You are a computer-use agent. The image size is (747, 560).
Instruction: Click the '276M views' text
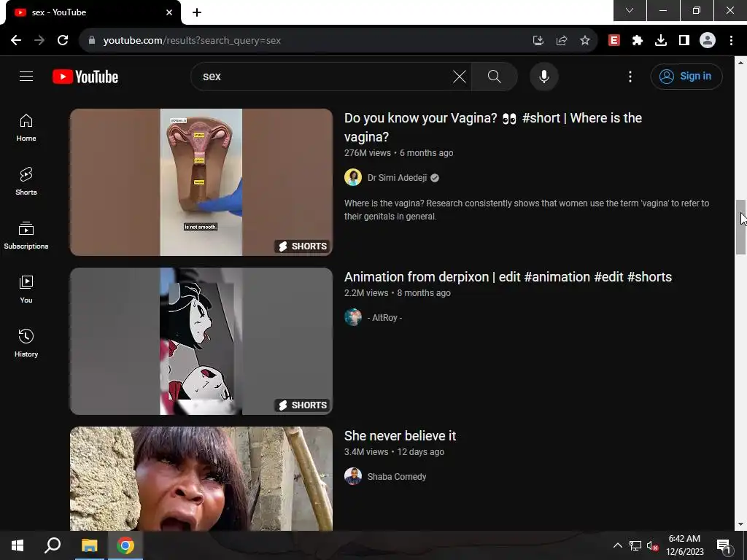368,153
